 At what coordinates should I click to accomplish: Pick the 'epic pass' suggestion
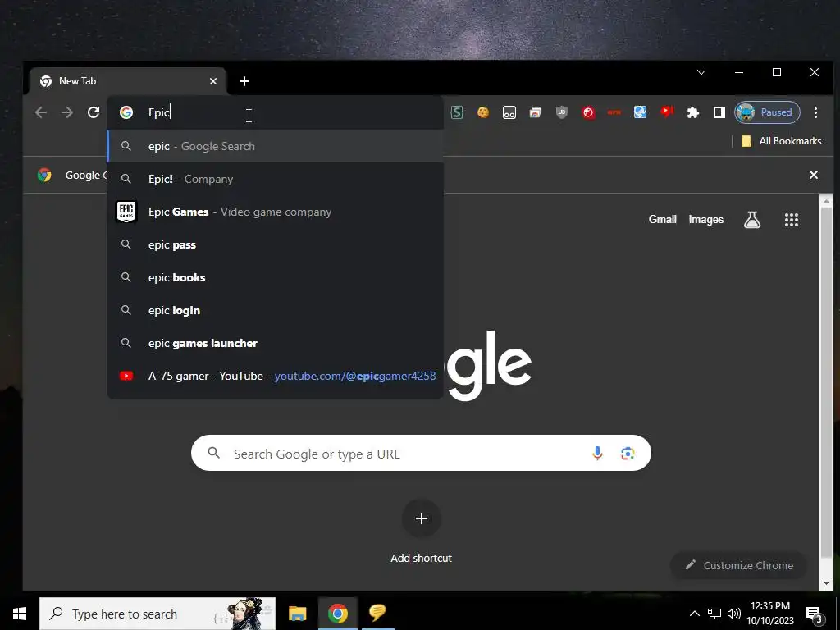276,244
